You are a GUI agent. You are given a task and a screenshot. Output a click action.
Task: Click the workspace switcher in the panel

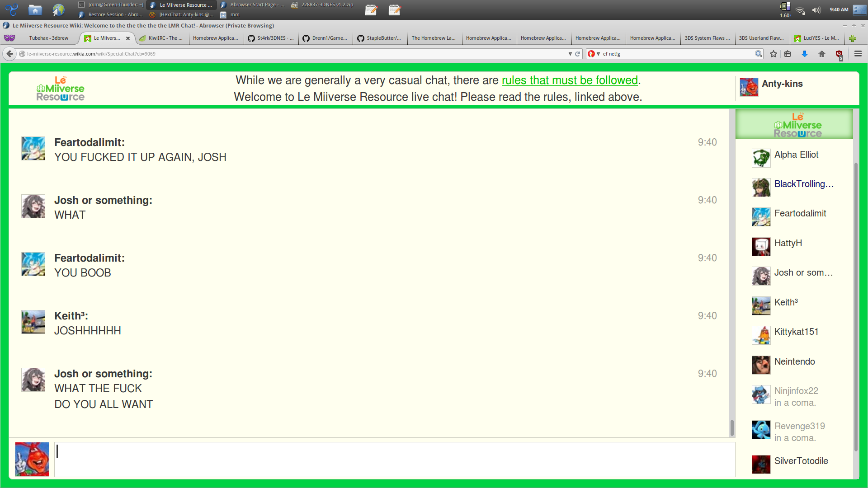tap(859, 9)
